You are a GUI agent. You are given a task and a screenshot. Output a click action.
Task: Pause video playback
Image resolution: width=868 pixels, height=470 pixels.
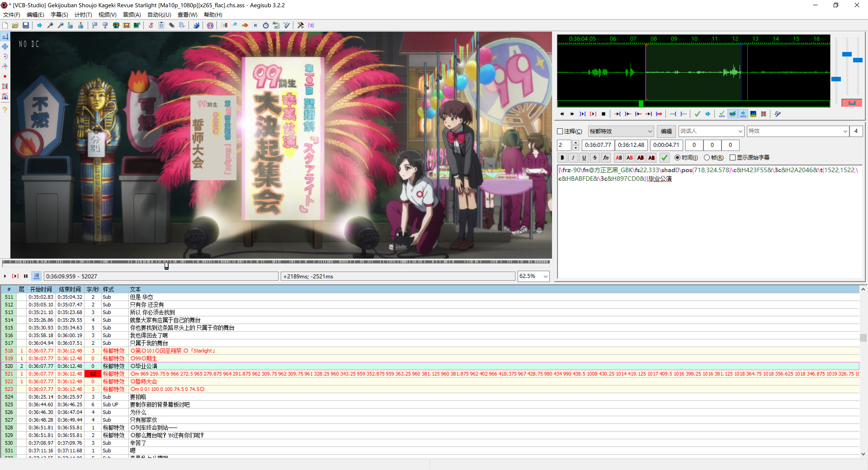click(x=26, y=276)
